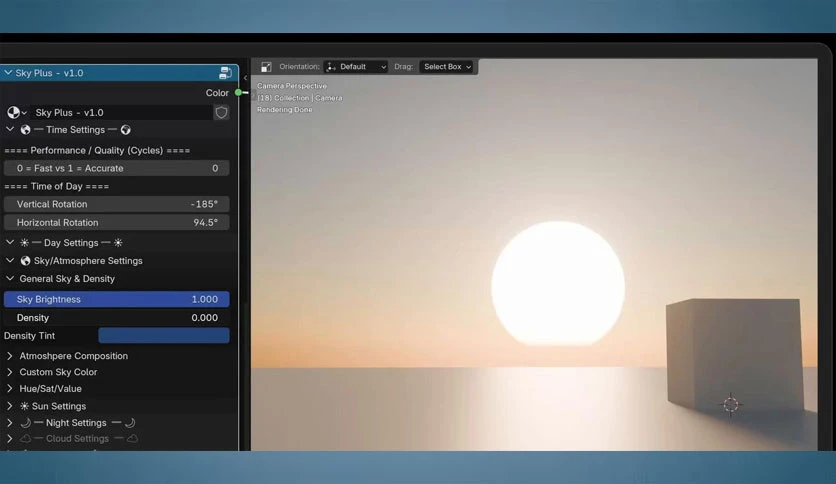Click the cloud icon left of Cloud Settings
Image resolution: width=836 pixels, height=484 pixels.
coord(26,439)
